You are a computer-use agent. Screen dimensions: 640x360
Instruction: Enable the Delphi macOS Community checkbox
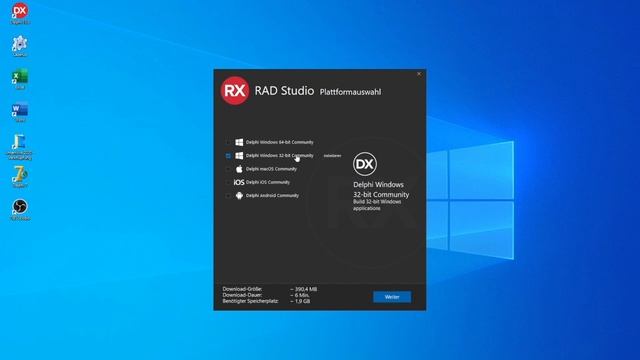coord(228,169)
